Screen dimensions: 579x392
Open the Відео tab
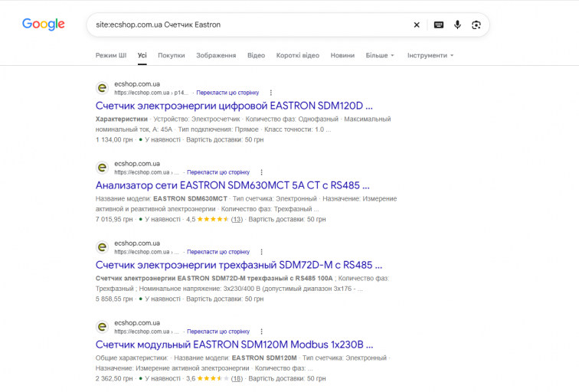click(256, 55)
